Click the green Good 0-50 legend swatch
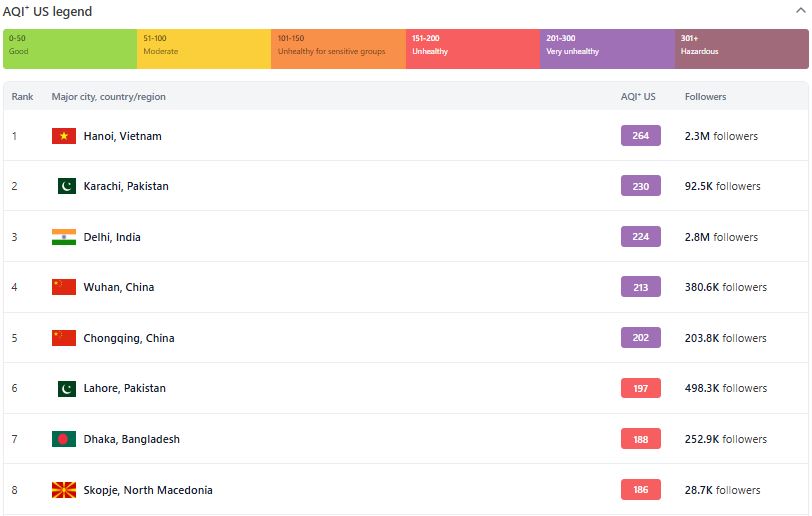The width and height of the screenshot is (812, 516). coord(70,49)
